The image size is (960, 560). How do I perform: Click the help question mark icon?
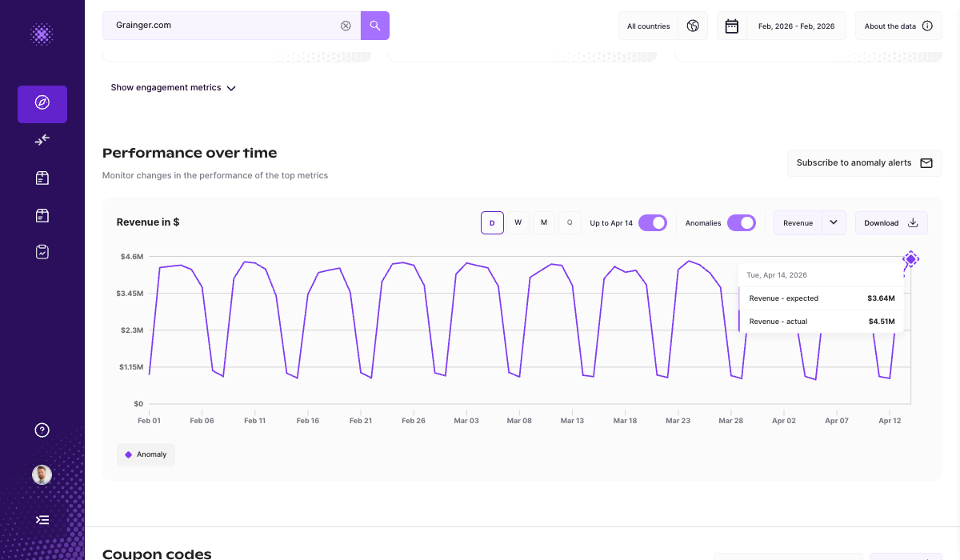click(x=42, y=430)
